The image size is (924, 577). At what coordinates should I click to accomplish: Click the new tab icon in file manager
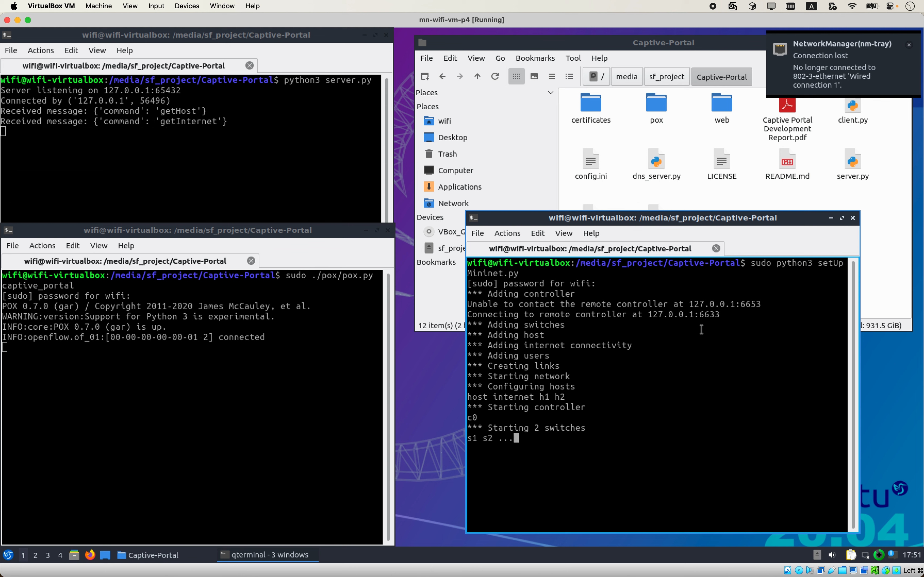pos(425,76)
